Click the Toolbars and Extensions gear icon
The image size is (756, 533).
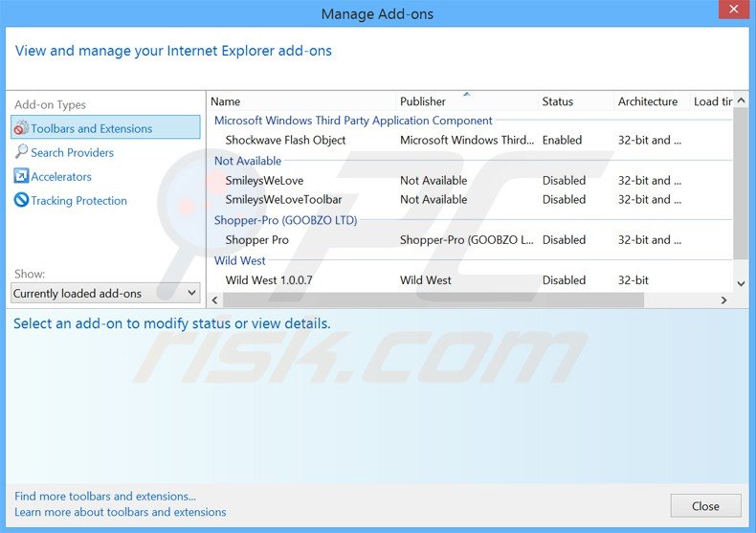(x=21, y=128)
